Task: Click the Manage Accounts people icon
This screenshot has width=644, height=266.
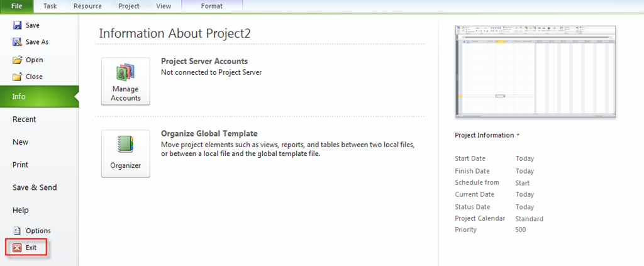Action: [x=126, y=72]
